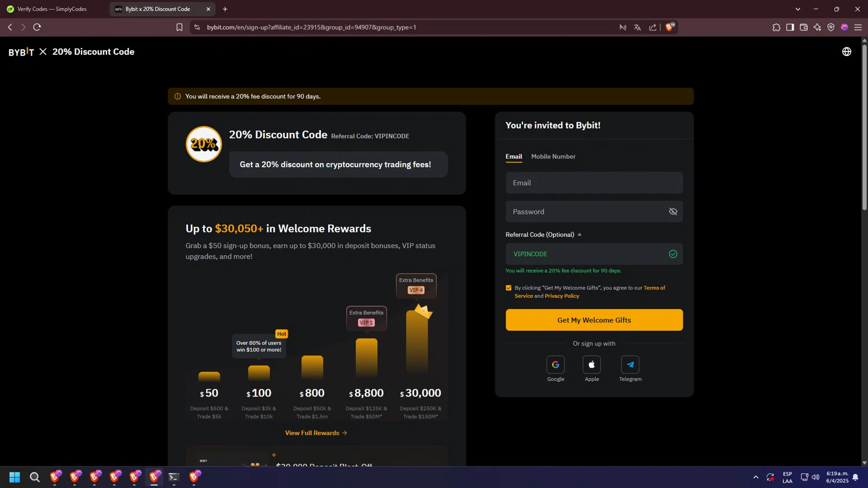Go back to the previous page
Screen dimensions: 868x488
click(x=10, y=27)
